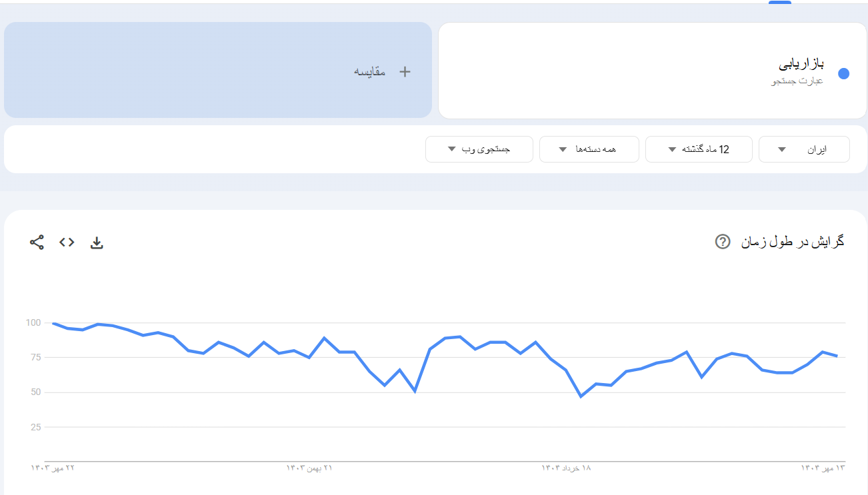Download the trend data as CSV
868x495 pixels.
coord(97,243)
